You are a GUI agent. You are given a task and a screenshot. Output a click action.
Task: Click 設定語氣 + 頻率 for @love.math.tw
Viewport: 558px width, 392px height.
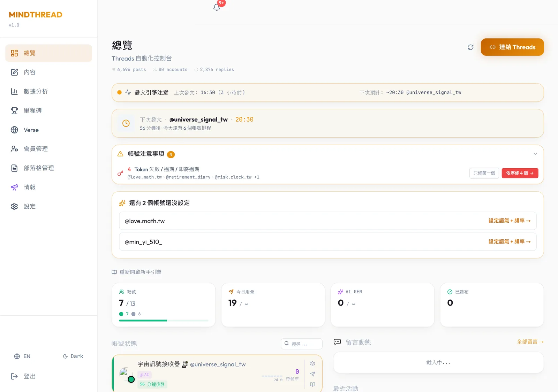pyautogui.click(x=510, y=221)
